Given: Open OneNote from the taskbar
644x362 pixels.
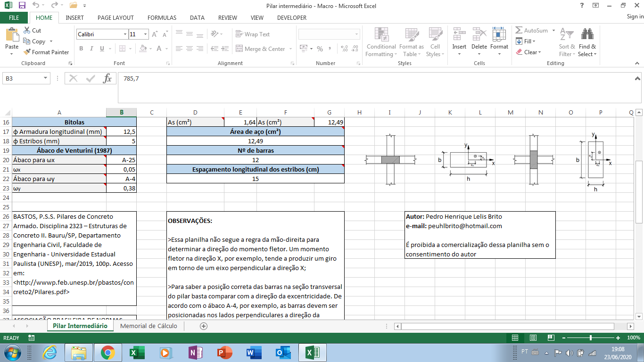Looking at the screenshot, I should pyautogui.click(x=195, y=353).
